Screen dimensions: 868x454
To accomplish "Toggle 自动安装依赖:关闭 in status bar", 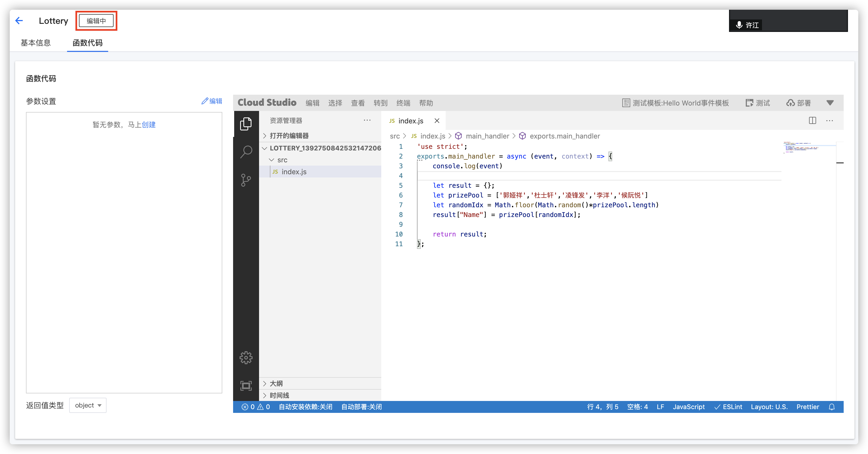I will 306,407.
